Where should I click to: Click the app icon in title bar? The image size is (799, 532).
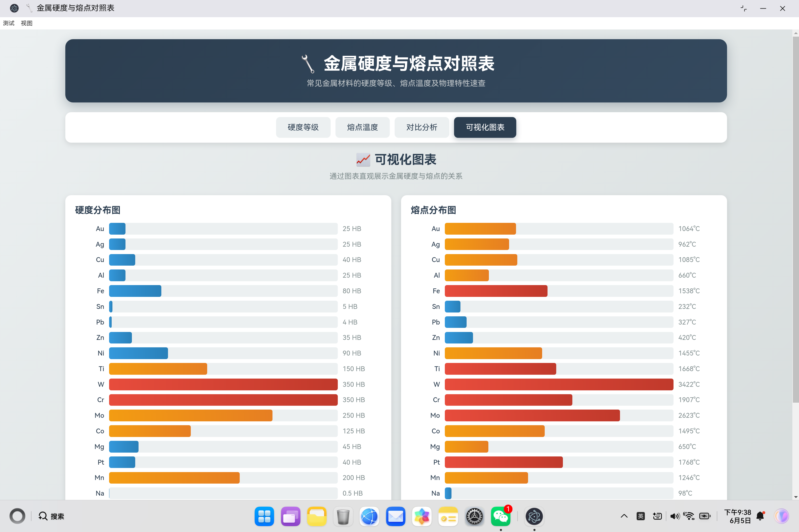coord(14,8)
